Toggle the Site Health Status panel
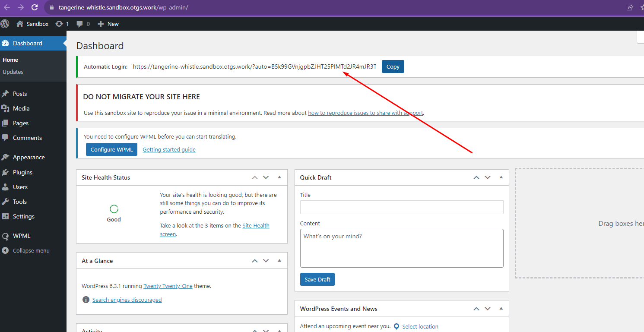The image size is (644, 332). (279, 177)
